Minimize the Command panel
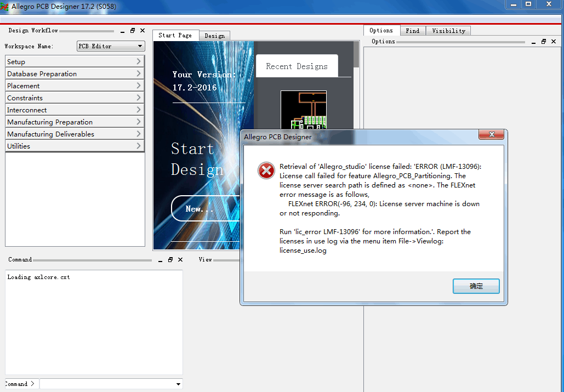Image resolution: width=564 pixels, height=392 pixels. click(161, 260)
